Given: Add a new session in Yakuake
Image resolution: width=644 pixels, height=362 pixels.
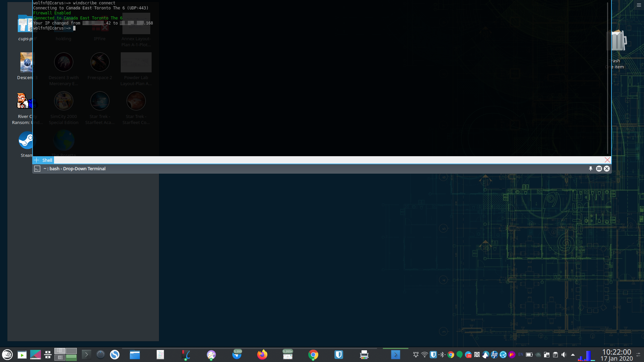Looking at the screenshot, I should 37,160.
